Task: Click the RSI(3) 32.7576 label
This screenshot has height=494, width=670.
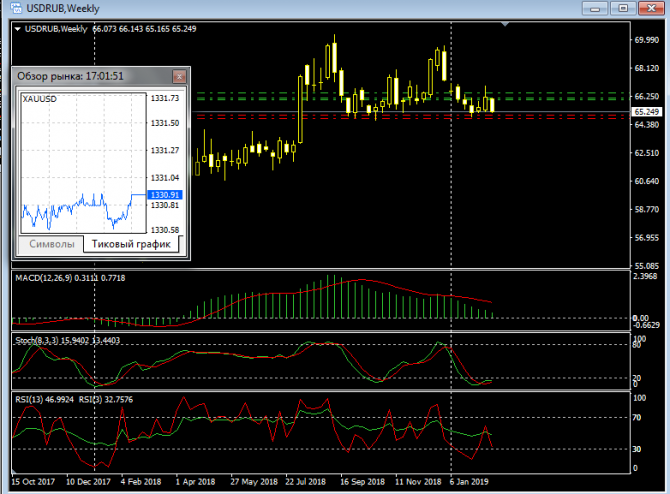Action: 106,400
